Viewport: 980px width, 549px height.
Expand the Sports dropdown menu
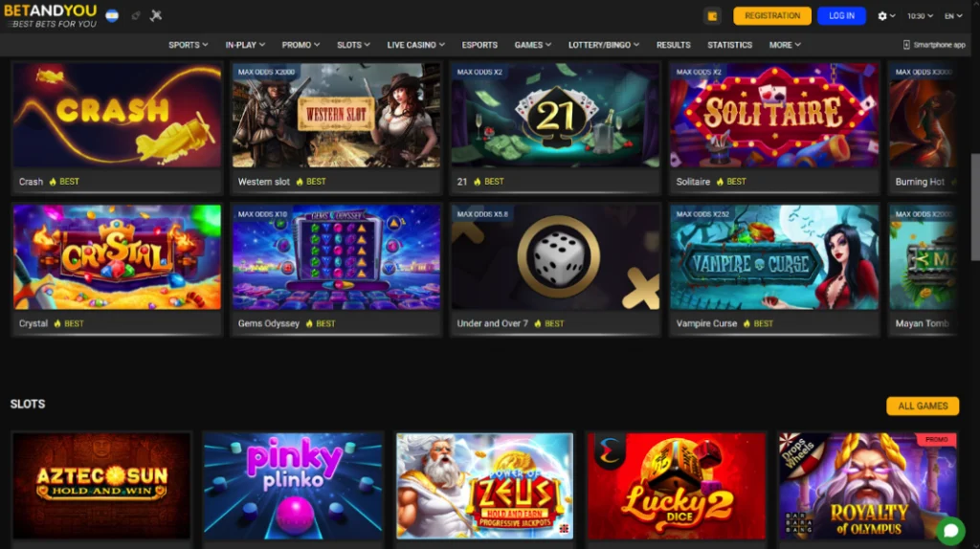click(189, 45)
